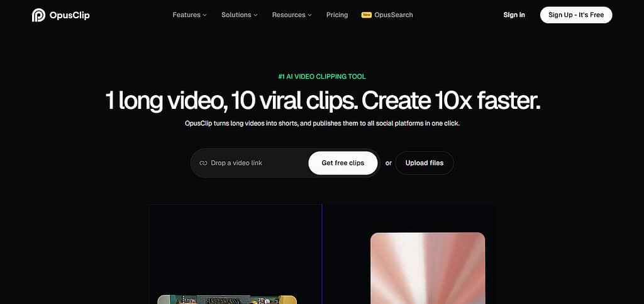Screen dimensions: 644x304
Task: Open OpusSearch from the navigation
Action: point(393,14)
